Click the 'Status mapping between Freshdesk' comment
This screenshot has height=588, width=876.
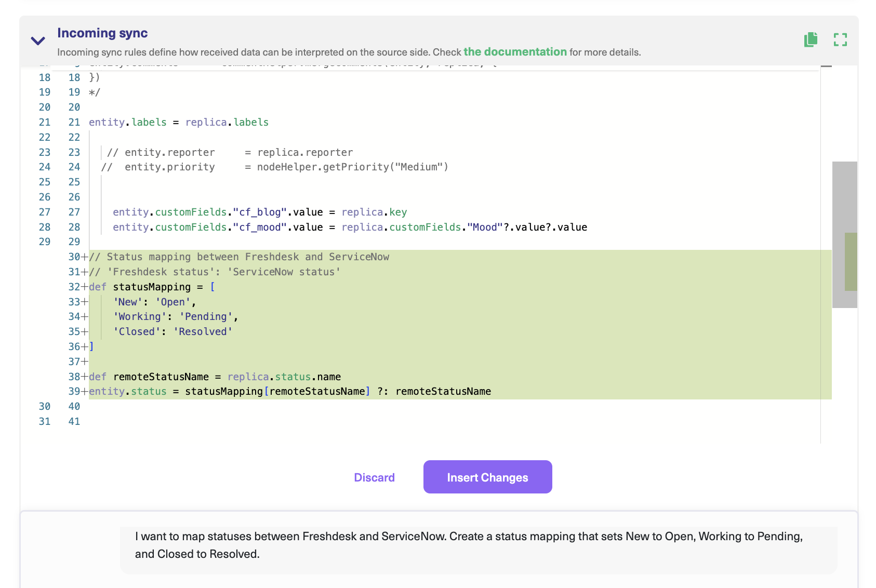coord(239,257)
